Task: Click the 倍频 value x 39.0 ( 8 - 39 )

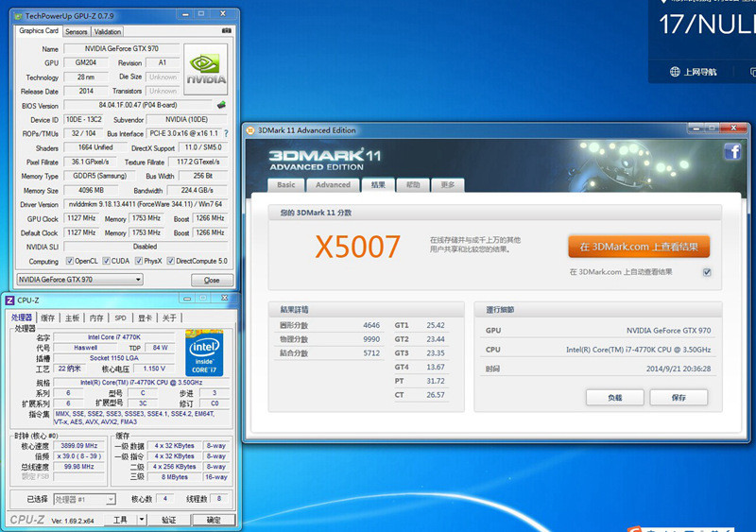Action: 79,456
